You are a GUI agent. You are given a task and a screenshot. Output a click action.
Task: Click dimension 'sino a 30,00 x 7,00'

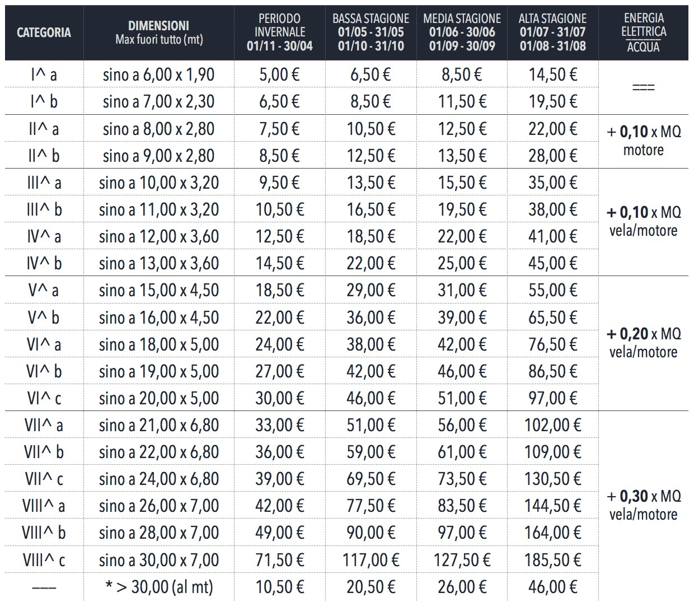click(x=159, y=560)
